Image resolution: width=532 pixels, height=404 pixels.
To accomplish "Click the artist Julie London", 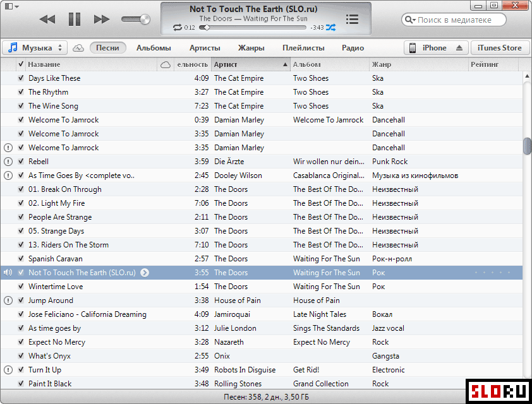I will (x=235, y=328).
